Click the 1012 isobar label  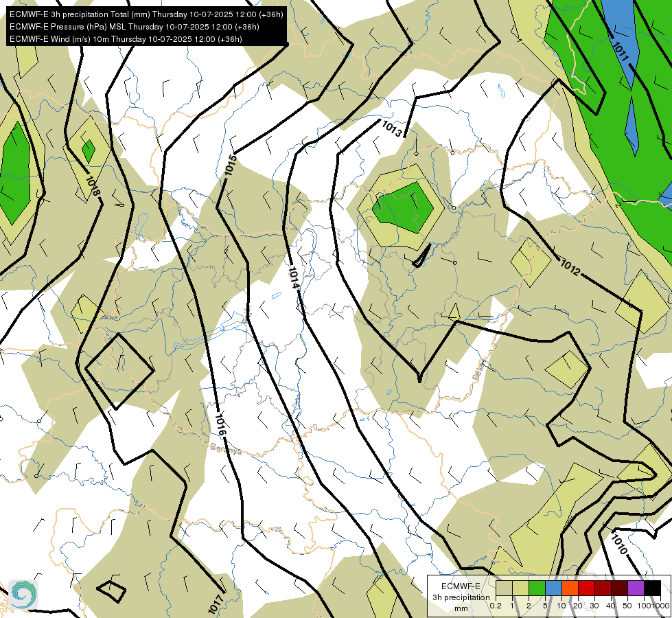pyautogui.click(x=570, y=267)
